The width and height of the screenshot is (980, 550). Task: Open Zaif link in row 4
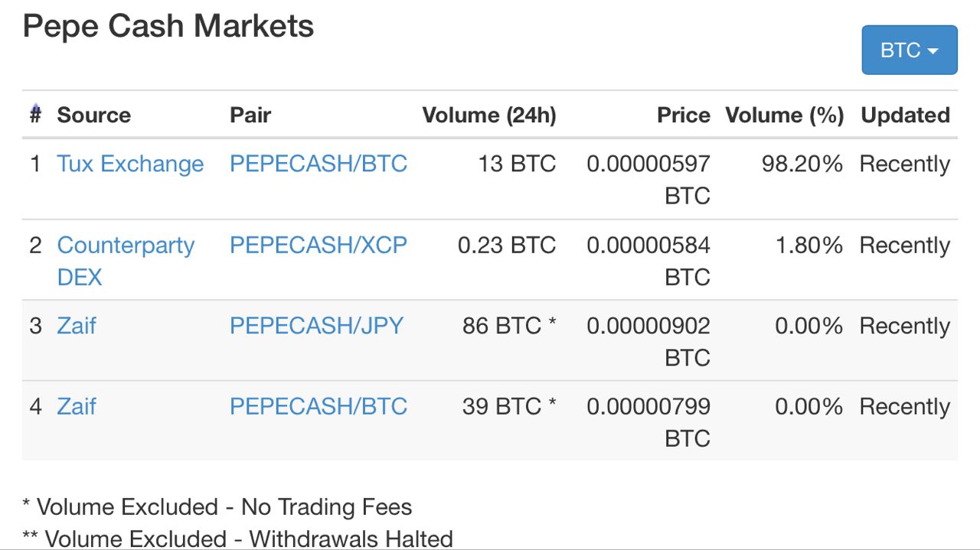click(x=77, y=406)
